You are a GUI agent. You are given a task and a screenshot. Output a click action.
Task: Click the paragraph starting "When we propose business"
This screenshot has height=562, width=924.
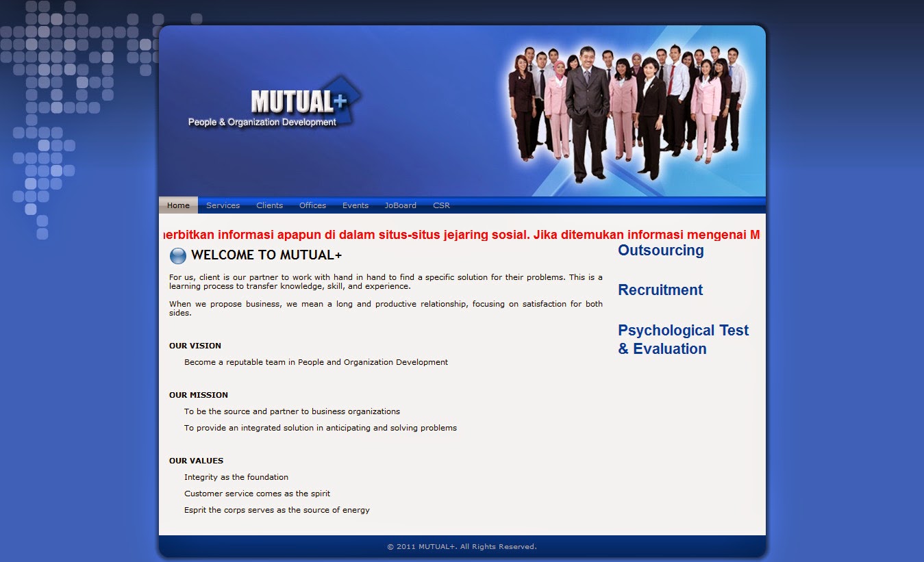(x=386, y=308)
